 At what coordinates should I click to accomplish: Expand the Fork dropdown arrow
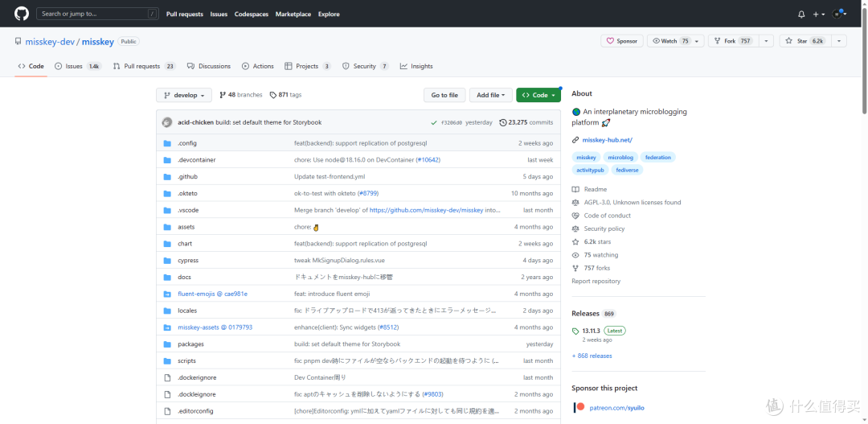pos(766,41)
